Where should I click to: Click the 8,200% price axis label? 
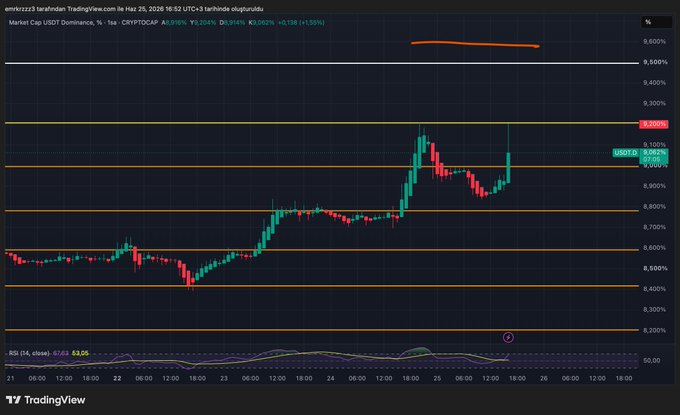click(654, 330)
